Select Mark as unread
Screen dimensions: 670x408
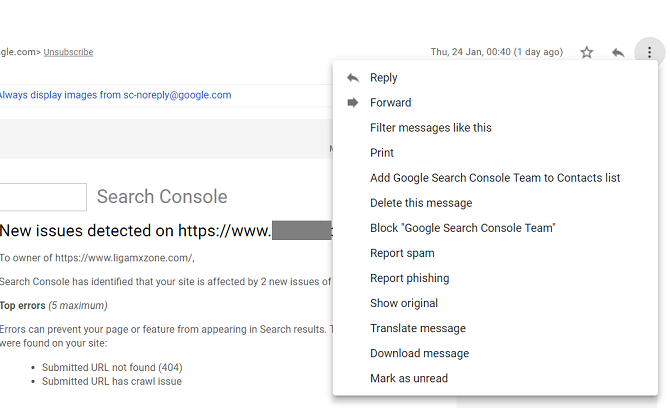click(x=495, y=379)
